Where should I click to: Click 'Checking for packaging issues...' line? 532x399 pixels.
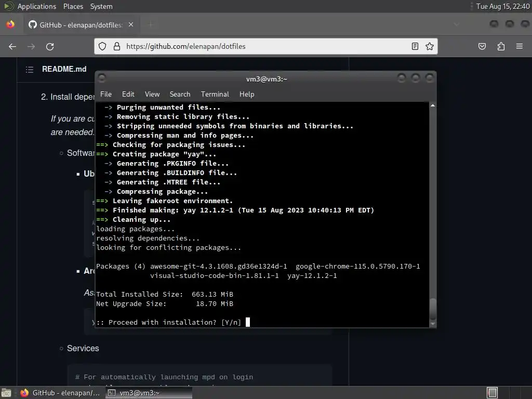179,145
